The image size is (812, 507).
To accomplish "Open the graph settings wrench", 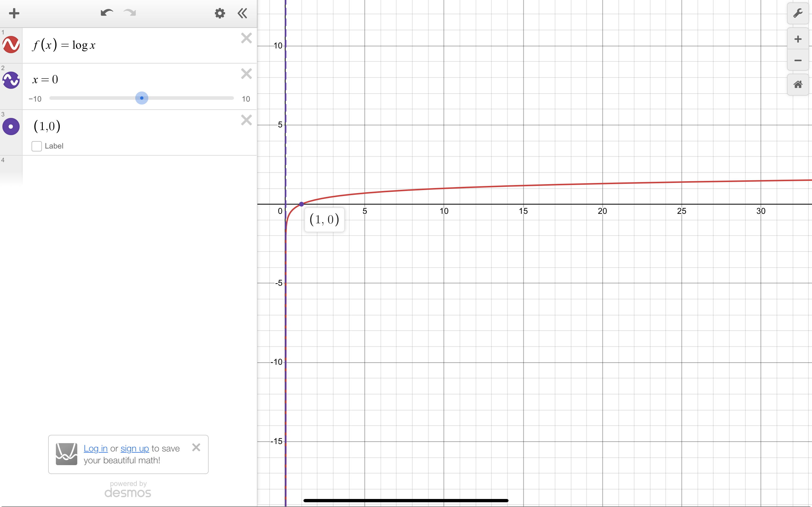I will point(798,13).
